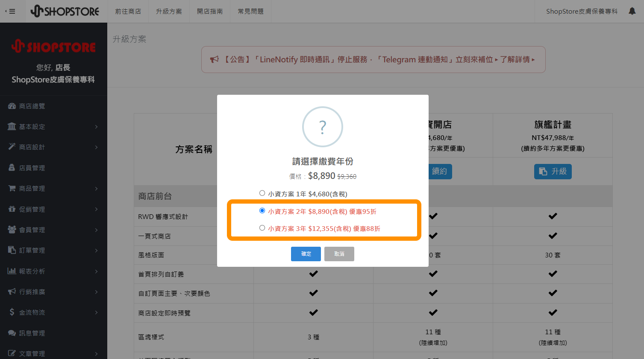Click the 商店設定即時預覽 row label
This screenshot has height=359, width=644.
click(x=165, y=313)
